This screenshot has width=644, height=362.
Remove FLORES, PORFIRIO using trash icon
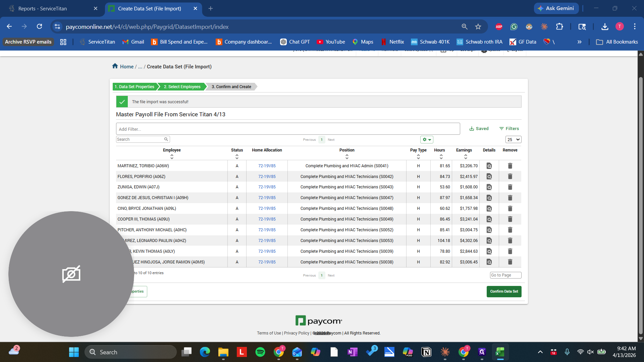[510, 176]
